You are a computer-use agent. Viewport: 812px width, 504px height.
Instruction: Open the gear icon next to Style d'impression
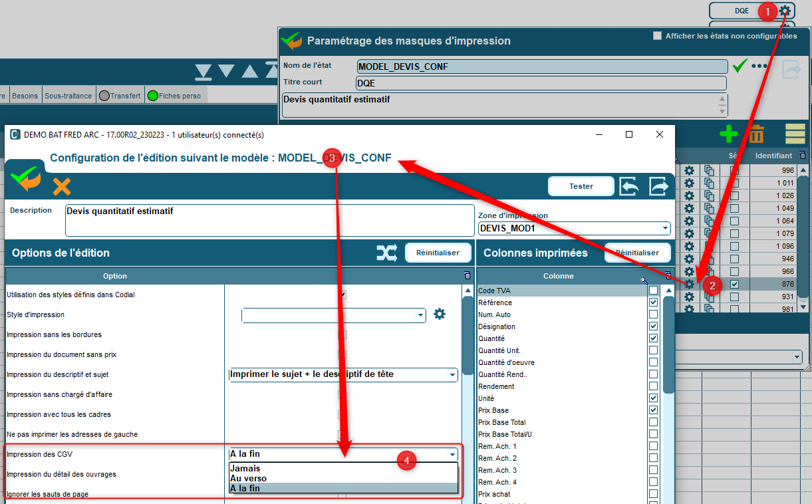pos(440,314)
